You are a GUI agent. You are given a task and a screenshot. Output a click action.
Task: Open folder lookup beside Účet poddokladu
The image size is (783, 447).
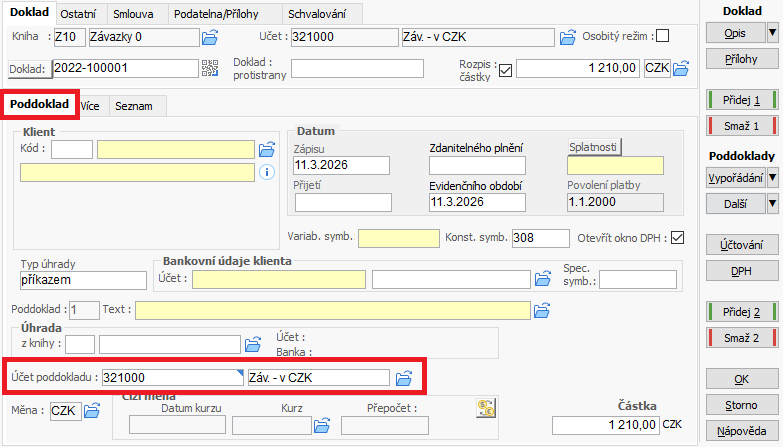(x=404, y=378)
